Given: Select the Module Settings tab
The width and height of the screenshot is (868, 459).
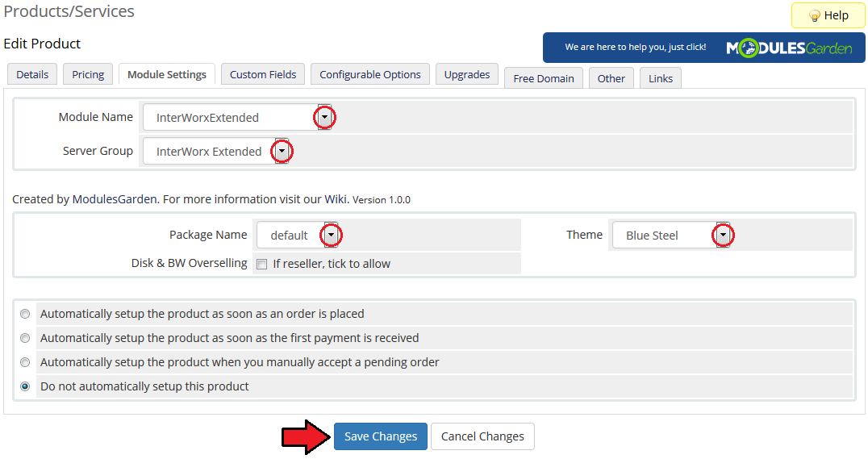Looking at the screenshot, I should pyautogui.click(x=167, y=74).
